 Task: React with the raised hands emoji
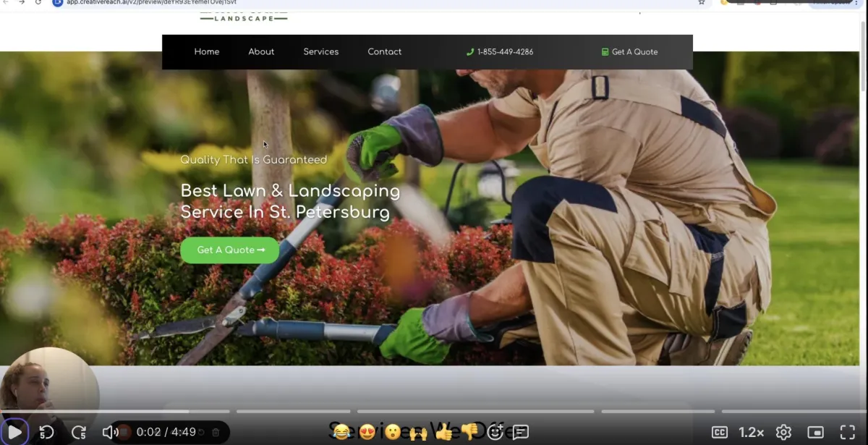click(x=418, y=433)
